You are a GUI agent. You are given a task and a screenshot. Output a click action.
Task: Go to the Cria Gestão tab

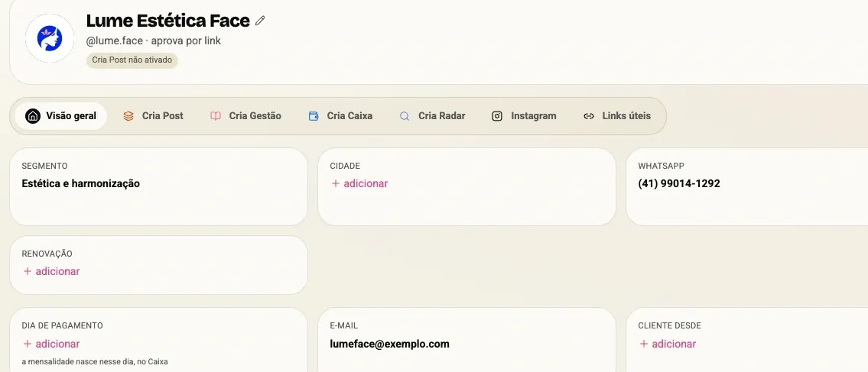click(245, 116)
